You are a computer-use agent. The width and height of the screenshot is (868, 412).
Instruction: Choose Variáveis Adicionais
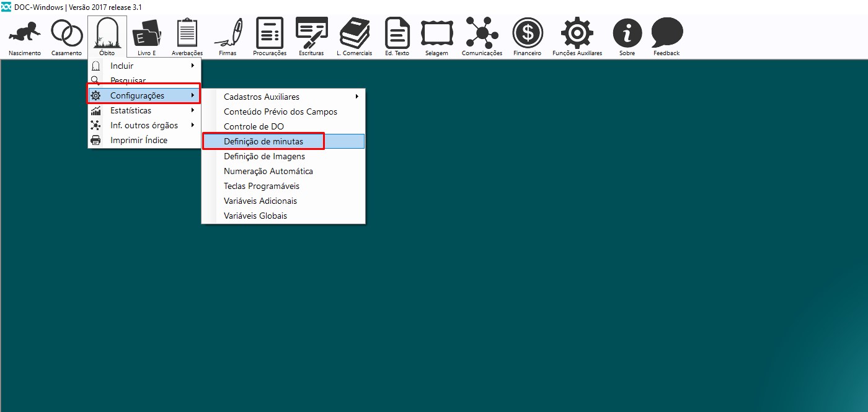(x=283, y=201)
